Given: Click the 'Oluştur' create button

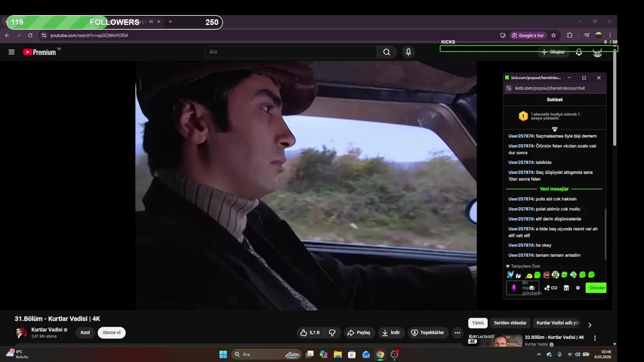Looking at the screenshot, I should (553, 52).
